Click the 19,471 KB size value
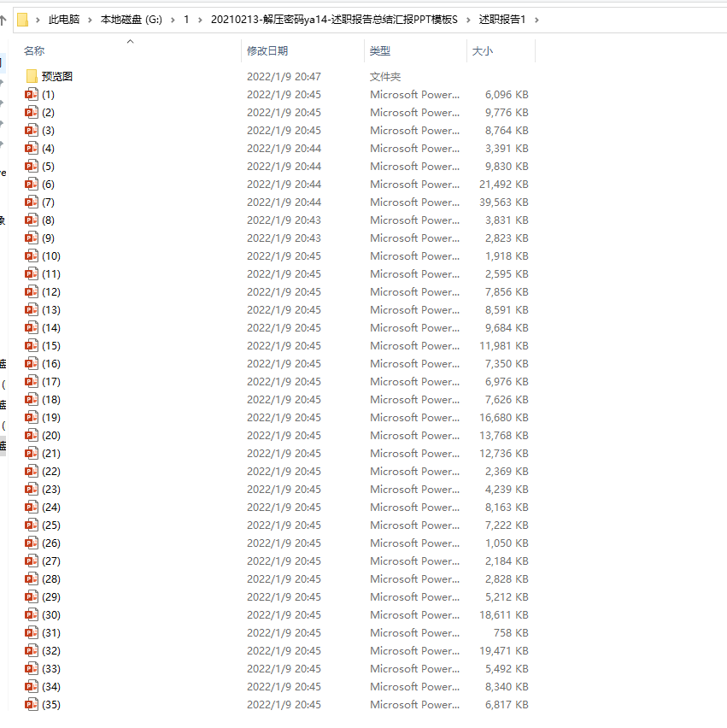The height and width of the screenshot is (728, 727). pos(504,650)
